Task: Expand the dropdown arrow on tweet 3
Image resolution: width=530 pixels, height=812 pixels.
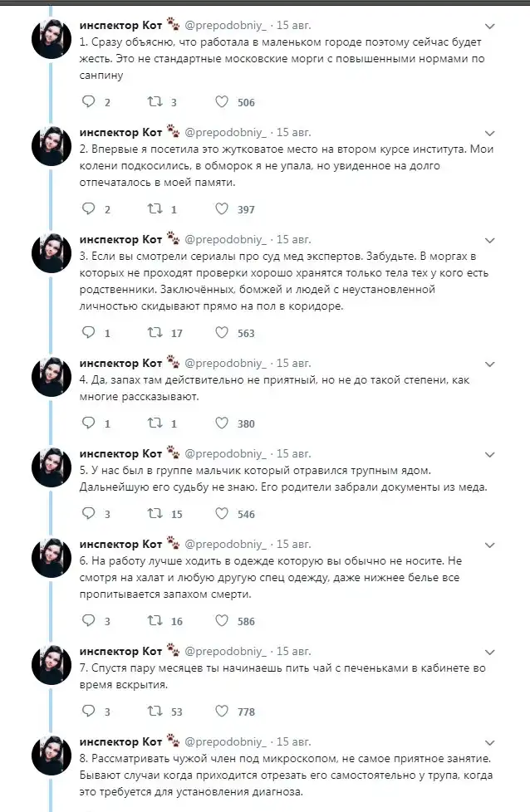Action: point(489,240)
